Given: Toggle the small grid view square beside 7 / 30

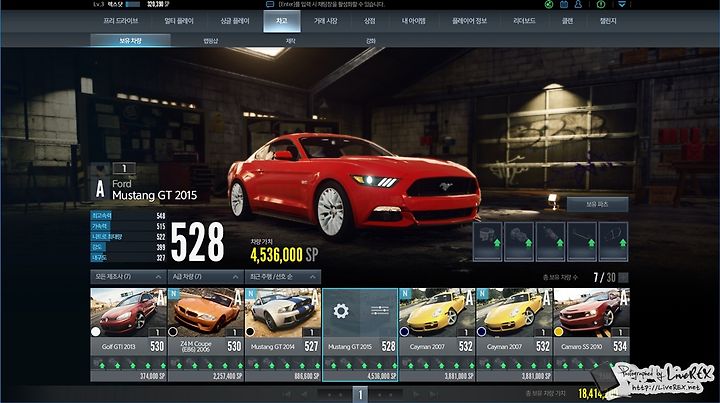Looking at the screenshot, I should pyautogui.click(x=624, y=277).
